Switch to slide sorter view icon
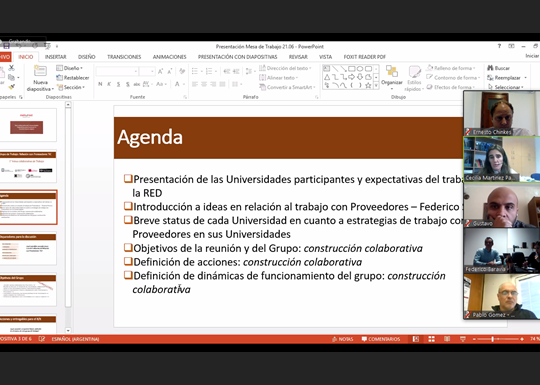540x385 pixels. pyautogui.click(x=431, y=339)
